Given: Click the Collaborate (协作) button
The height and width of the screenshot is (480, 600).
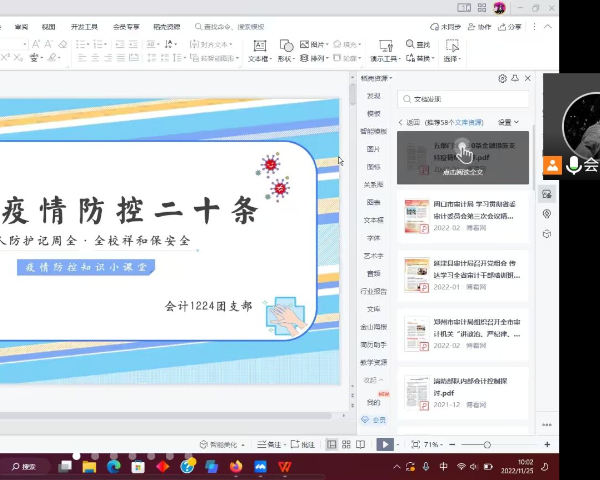Looking at the screenshot, I should (479, 27).
